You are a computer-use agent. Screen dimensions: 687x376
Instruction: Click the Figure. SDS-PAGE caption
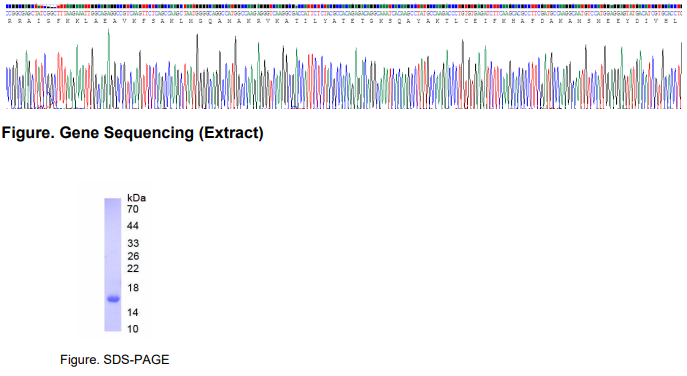coord(114,360)
